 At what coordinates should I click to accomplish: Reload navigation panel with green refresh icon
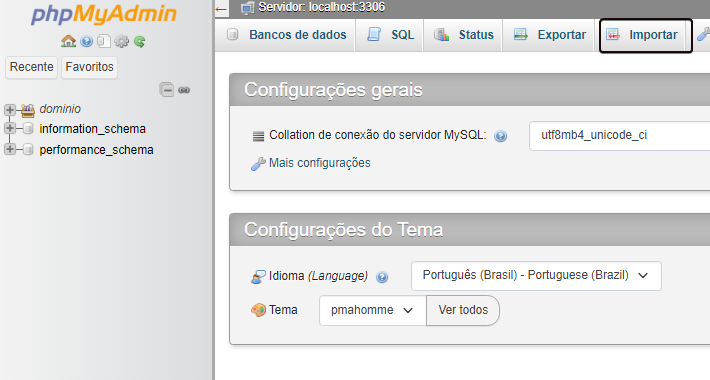[x=139, y=42]
